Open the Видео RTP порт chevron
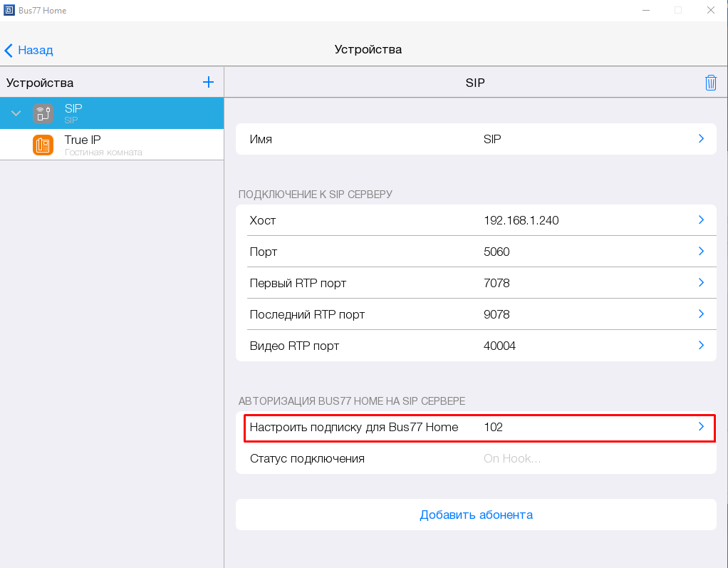The image size is (728, 568). pyautogui.click(x=701, y=346)
